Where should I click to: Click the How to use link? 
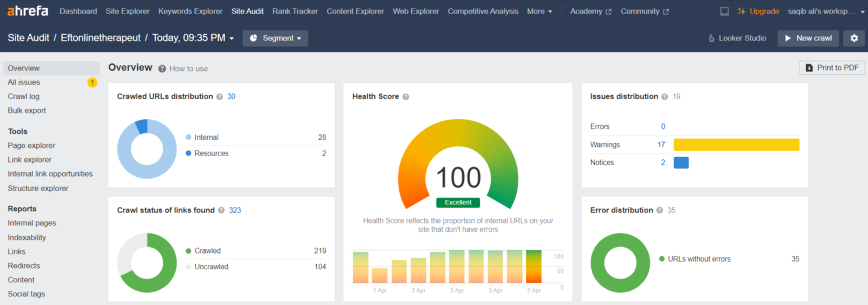189,69
